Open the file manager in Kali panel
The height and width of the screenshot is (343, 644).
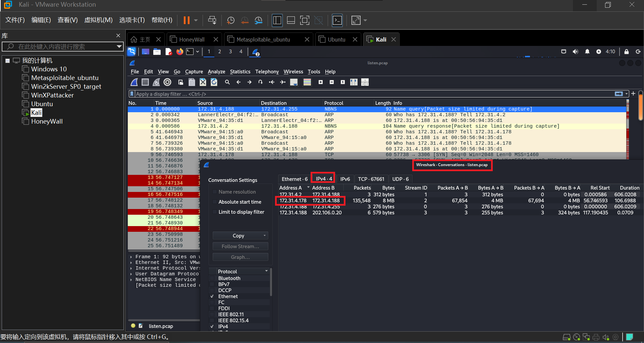click(x=157, y=52)
